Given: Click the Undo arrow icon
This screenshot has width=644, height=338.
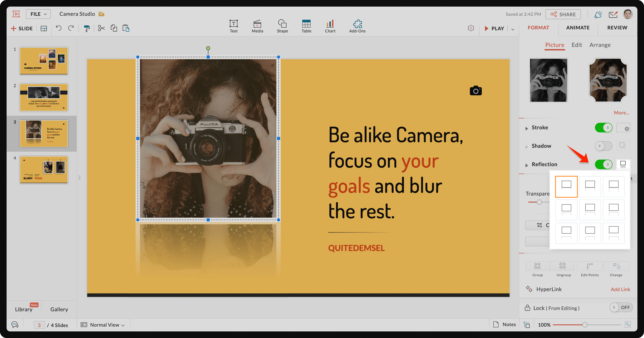Looking at the screenshot, I should coord(58,28).
